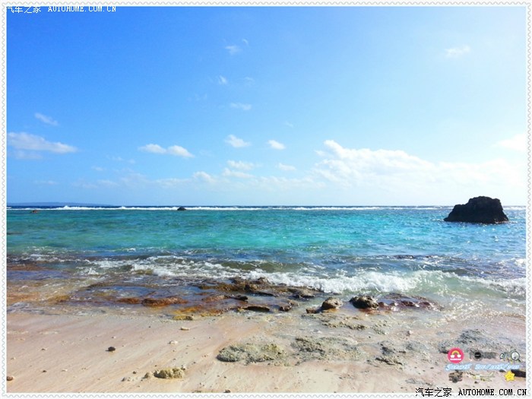Click the bottom-right 汽车之家 Chinese logo text
This screenshot has width=532, height=399.
[x=433, y=392]
